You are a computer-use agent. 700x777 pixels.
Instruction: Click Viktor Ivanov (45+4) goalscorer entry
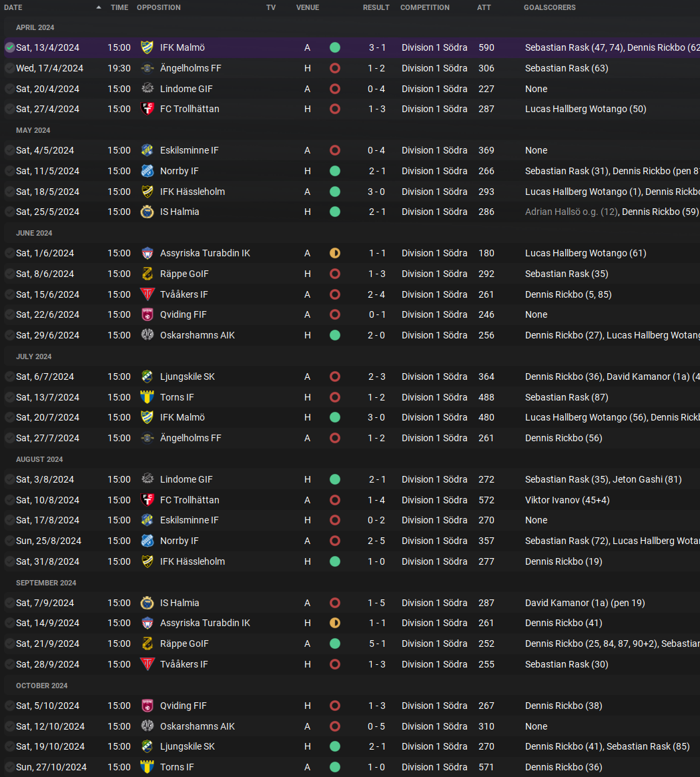(x=558, y=500)
